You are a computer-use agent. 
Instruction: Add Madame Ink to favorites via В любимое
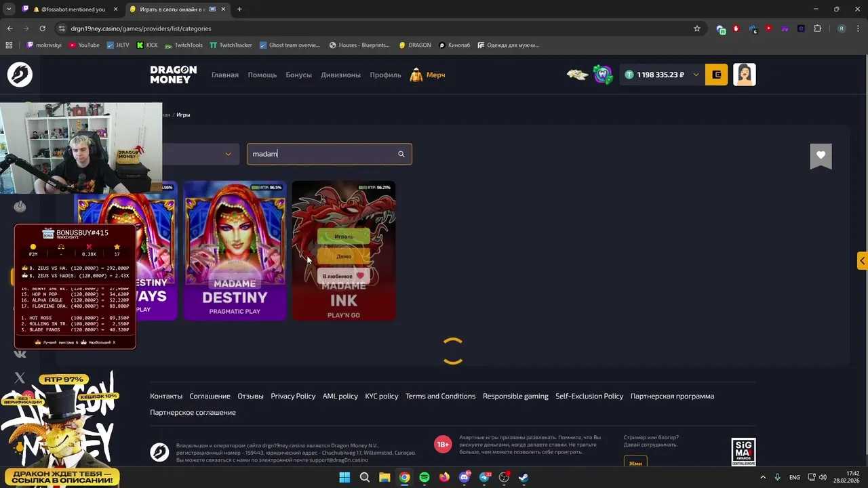click(x=344, y=276)
